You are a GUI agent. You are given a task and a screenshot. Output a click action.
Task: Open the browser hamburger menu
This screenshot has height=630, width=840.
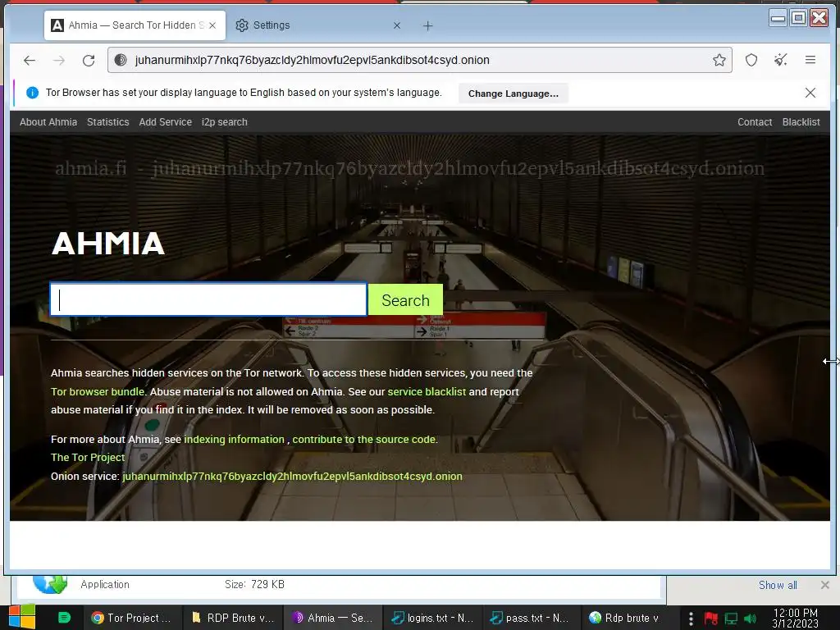(810, 60)
